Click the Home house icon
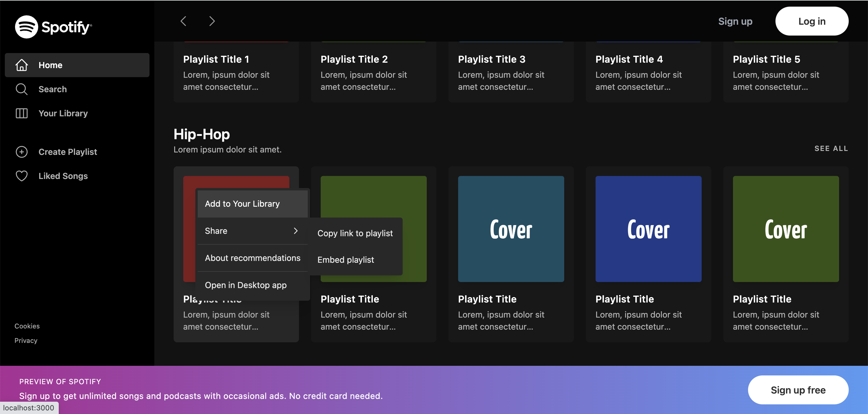Image resolution: width=868 pixels, height=414 pixels. (x=22, y=65)
